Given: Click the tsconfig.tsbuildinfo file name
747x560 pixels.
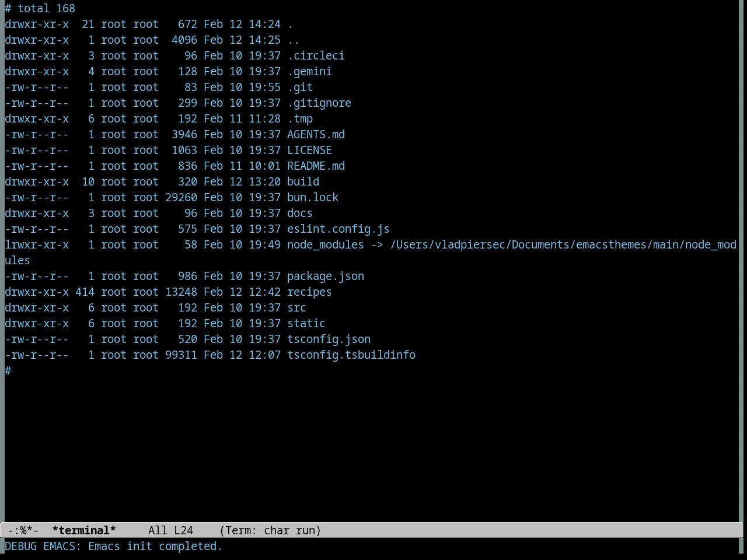Looking at the screenshot, I should pos(351,355).
